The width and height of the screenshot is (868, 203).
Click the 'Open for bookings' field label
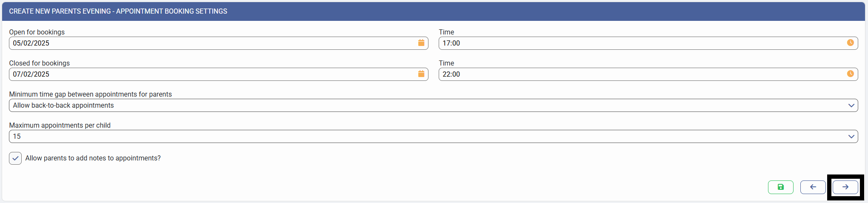point(37,32)
